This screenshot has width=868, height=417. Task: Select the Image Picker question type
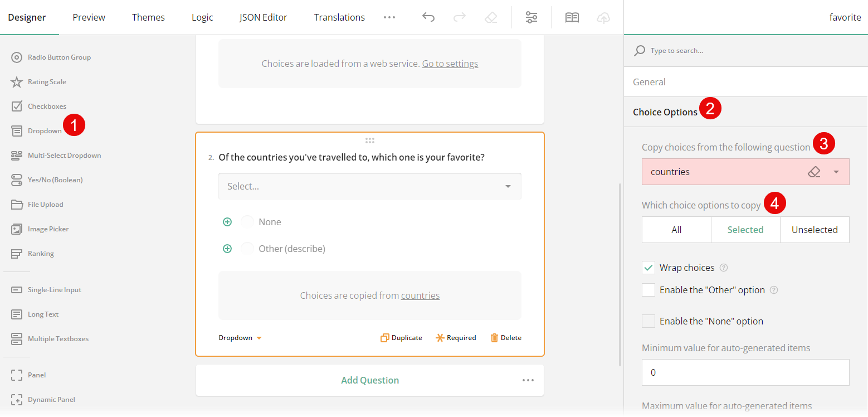[x=48, y=229]
